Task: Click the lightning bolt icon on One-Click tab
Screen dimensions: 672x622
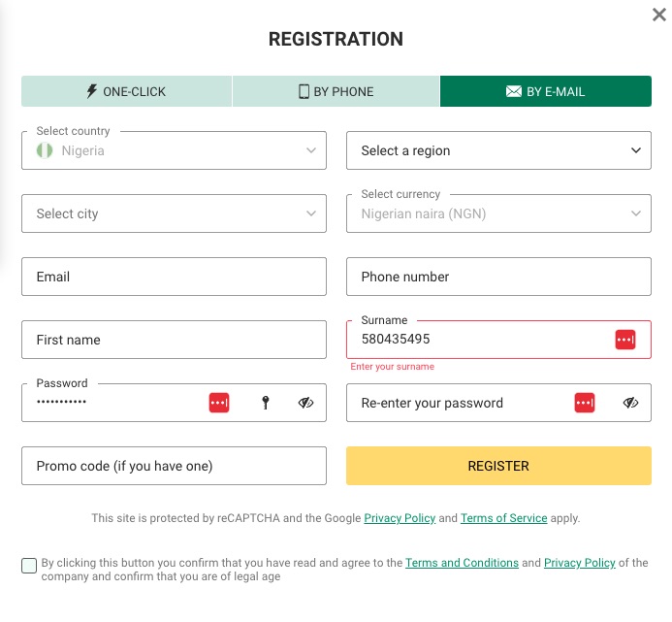Action: click(x=92, y=91)
